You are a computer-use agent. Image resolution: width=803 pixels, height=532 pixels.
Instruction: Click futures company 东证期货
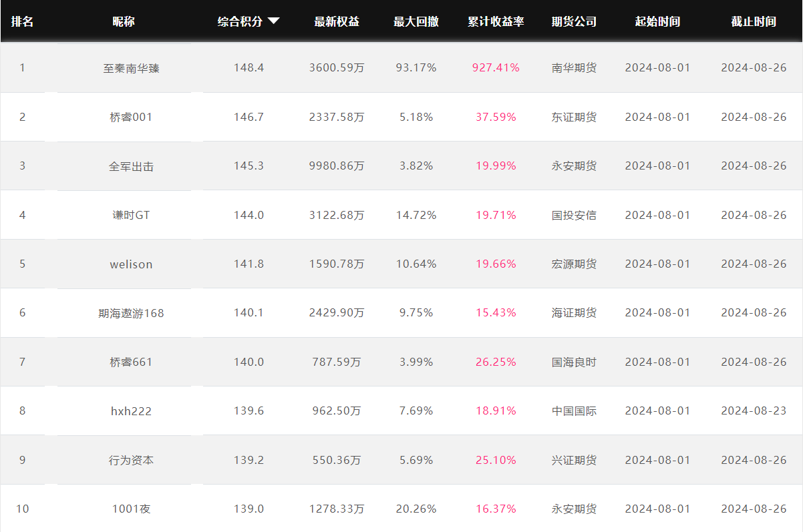click(574, 117)
